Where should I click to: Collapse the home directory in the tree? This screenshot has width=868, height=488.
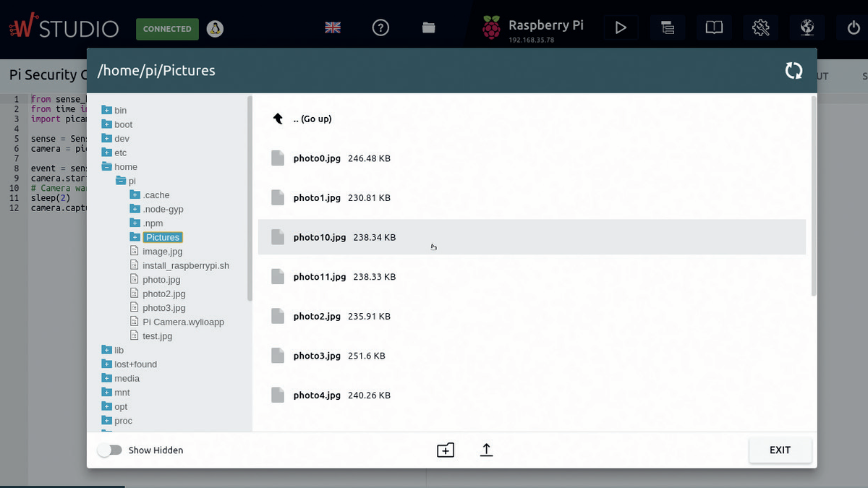pyautogui.click(x=107, y=166)
